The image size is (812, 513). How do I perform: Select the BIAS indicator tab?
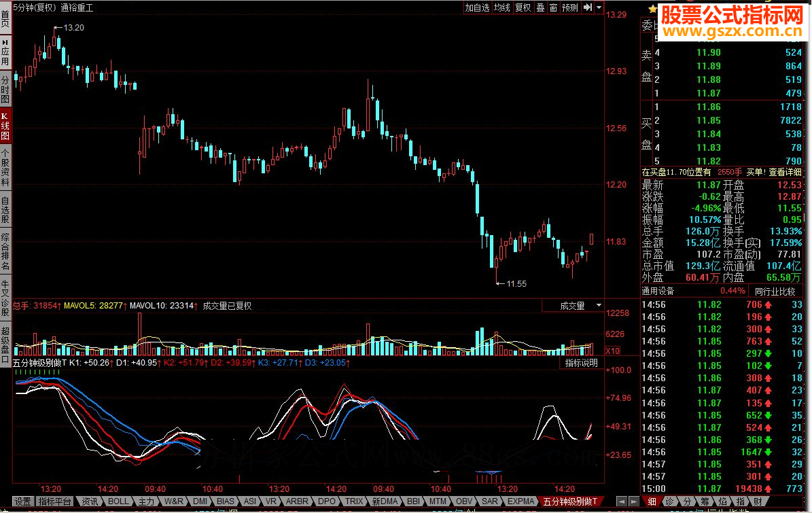click(x=226, y=501)
